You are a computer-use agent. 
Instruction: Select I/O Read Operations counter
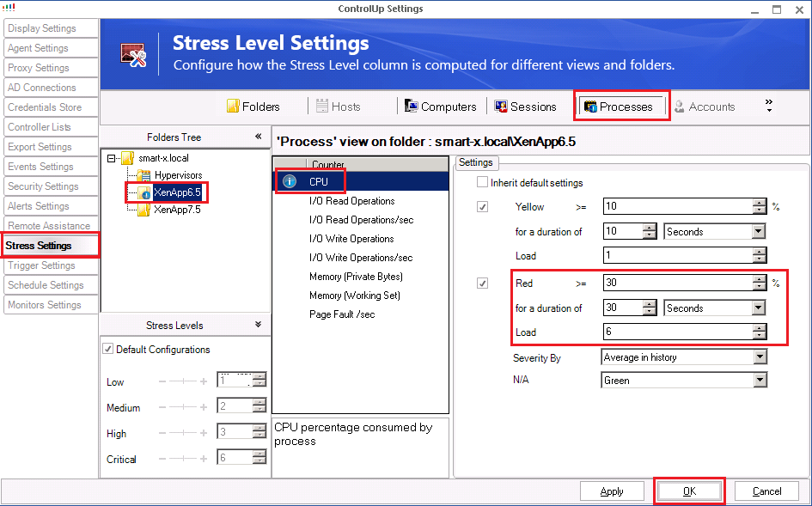(360, 201)
